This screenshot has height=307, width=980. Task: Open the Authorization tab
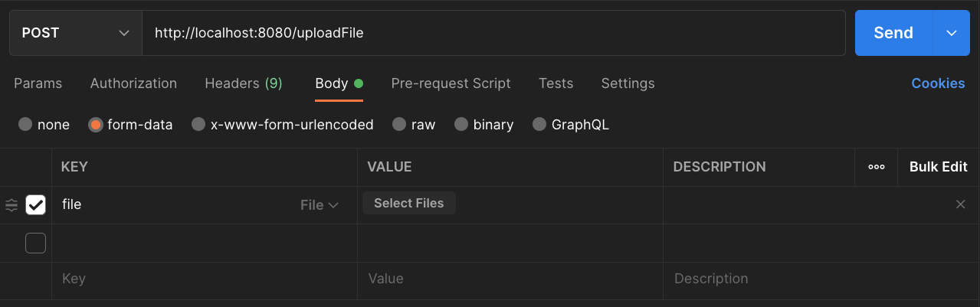133,83
